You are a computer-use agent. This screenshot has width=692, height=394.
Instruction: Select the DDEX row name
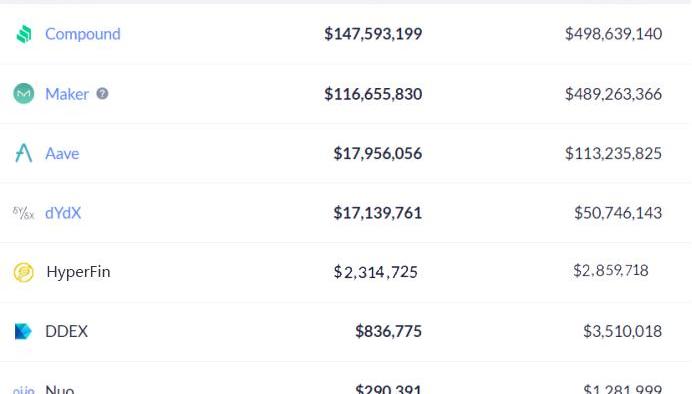[66, 331]
